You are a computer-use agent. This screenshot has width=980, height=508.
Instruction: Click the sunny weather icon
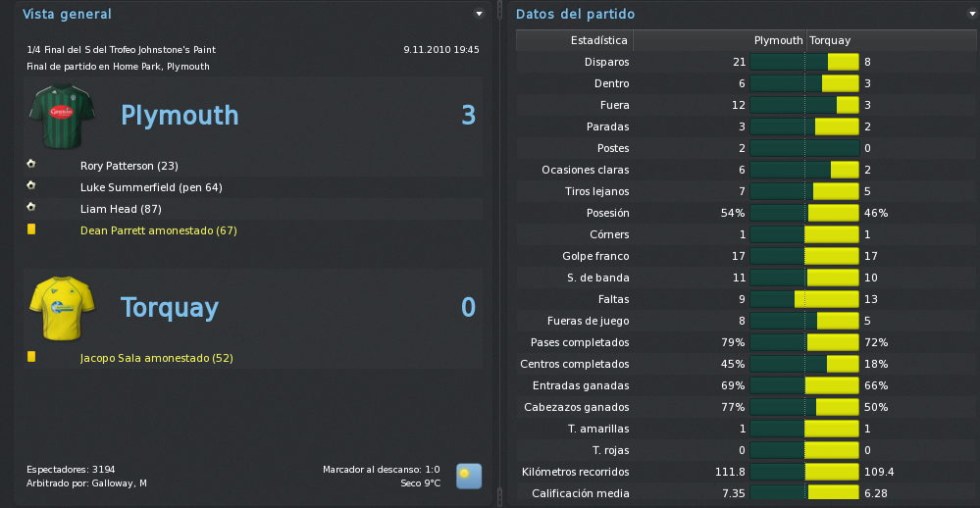[469, 477]
